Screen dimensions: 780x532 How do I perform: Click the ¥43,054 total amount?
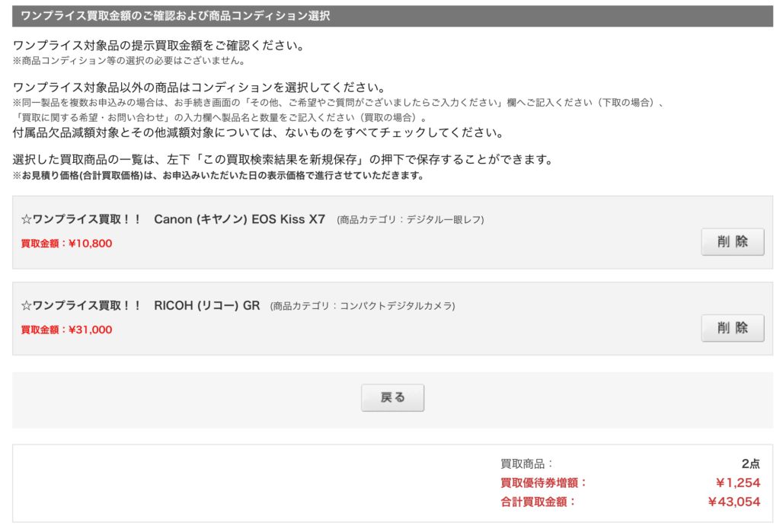(x=734, y=502)
